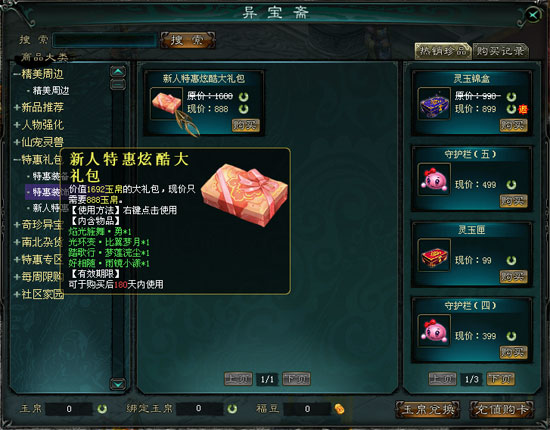550x430 pixels.
Task: Click the search input field
Action: coord(105,40)
